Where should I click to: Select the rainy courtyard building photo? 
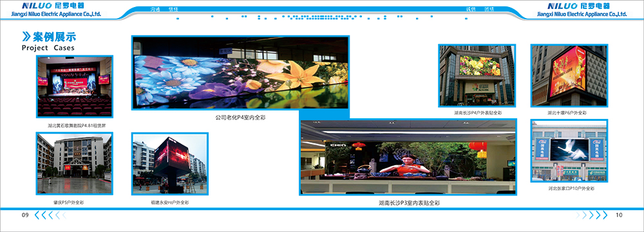tap(74, 163)
